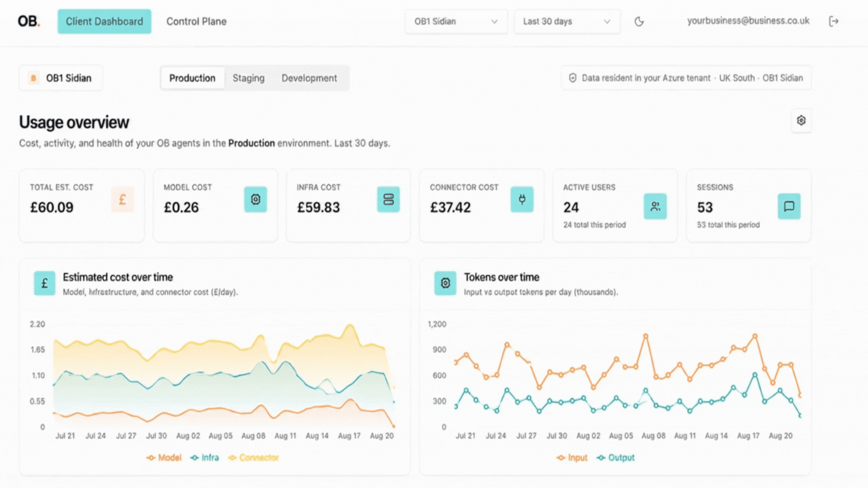Image resolution: width=868 pixels, height=488 pixels.
Task: Click the Connector Cost plug icon
Action: [x=522, y=199]
